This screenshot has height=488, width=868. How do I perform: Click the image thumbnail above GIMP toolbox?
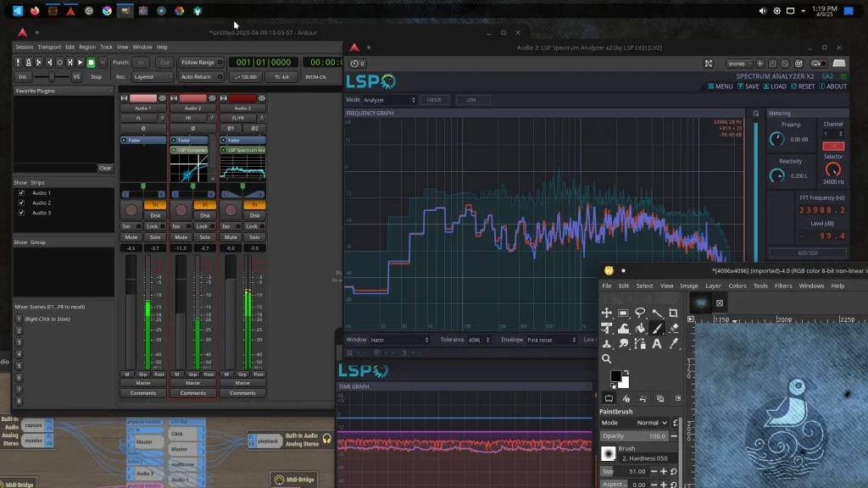tap(702, 302)
